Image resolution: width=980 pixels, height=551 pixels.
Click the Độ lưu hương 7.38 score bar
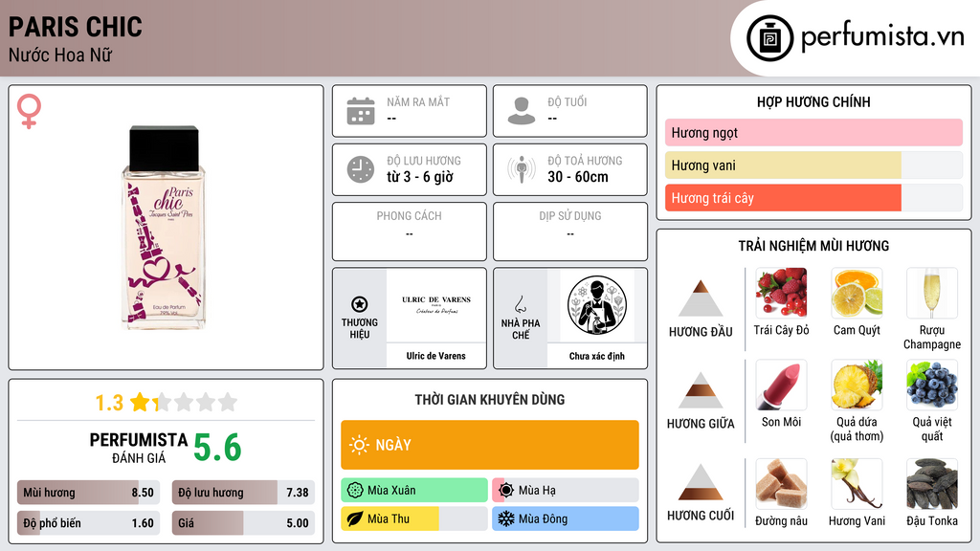click(x=243, y=493)
